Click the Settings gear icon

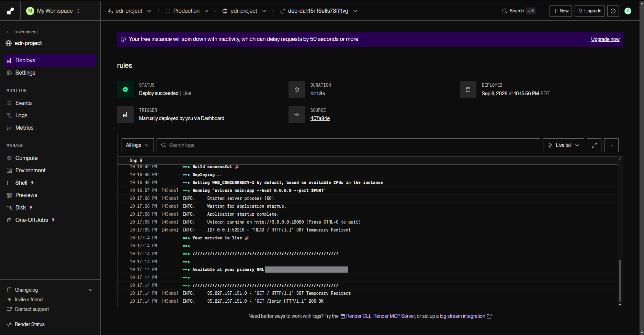pos(9,73)
